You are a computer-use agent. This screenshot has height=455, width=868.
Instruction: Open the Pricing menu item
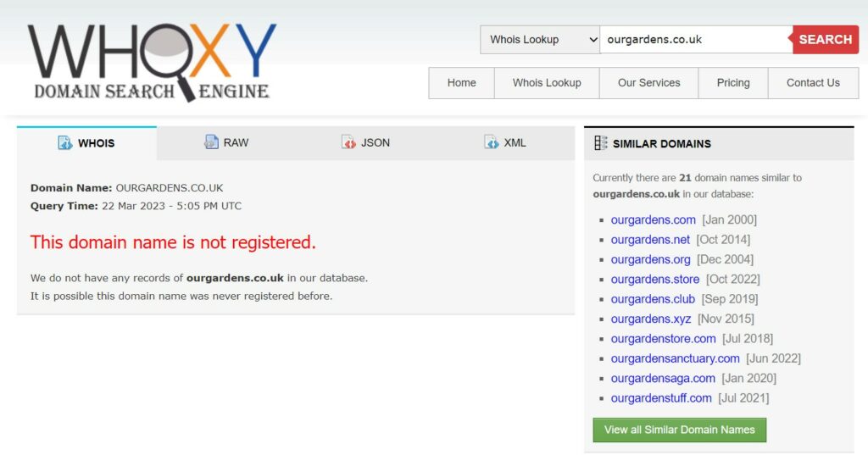tap(733, 83)
